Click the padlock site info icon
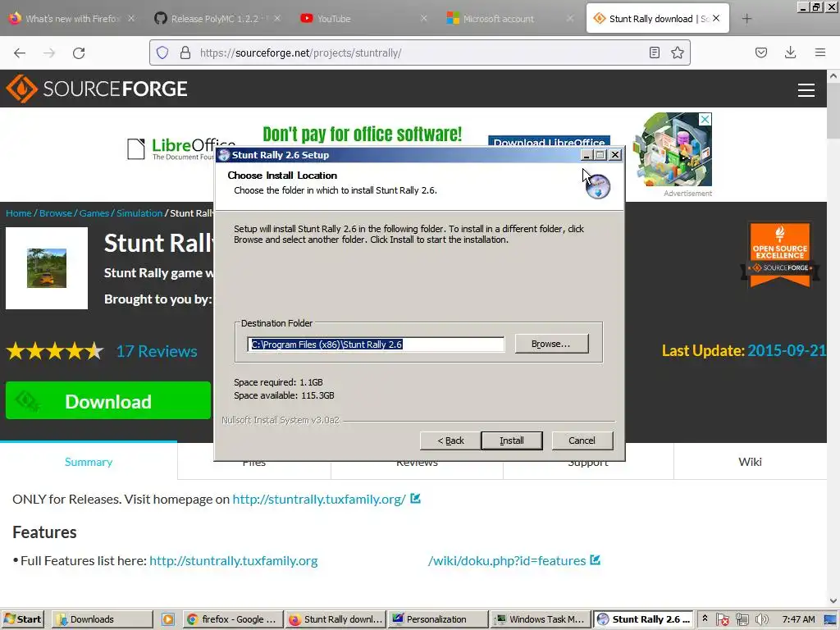This screenshot has width=840, height=630. click(x=185, y=52)
